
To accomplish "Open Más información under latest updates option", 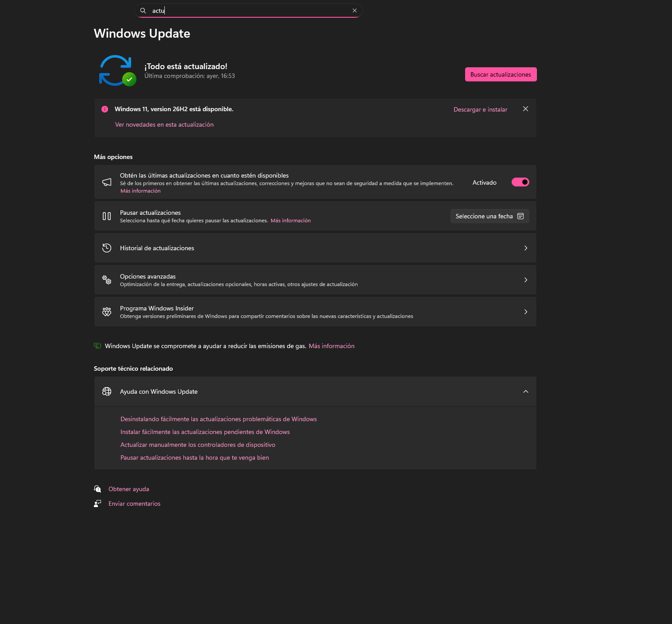I will (x=140, y=191).
